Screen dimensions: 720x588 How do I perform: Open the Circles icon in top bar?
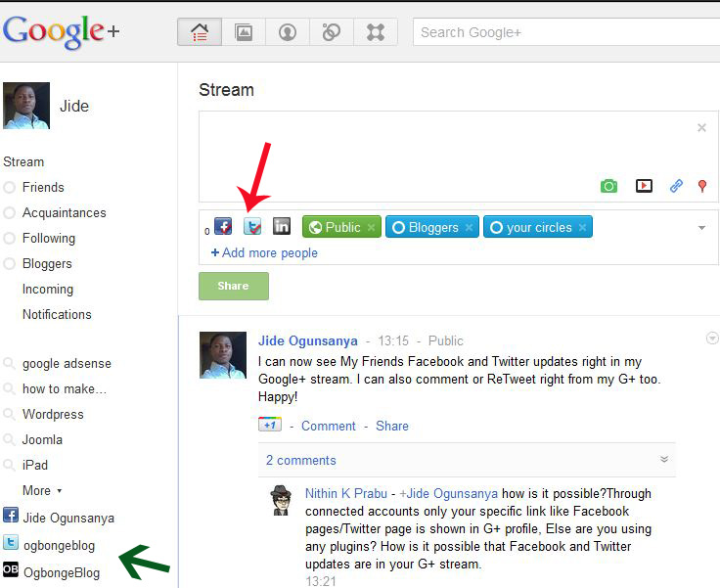(331, 32)
